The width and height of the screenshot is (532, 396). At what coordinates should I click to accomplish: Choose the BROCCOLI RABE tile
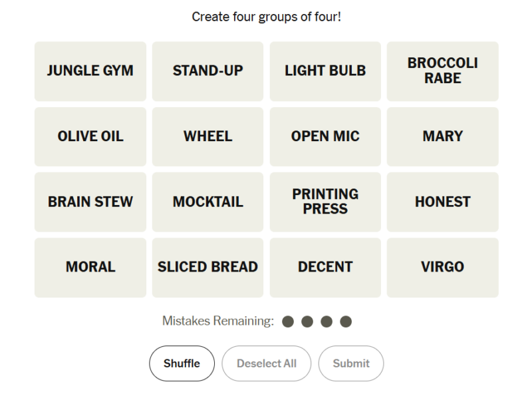[442, 71]
